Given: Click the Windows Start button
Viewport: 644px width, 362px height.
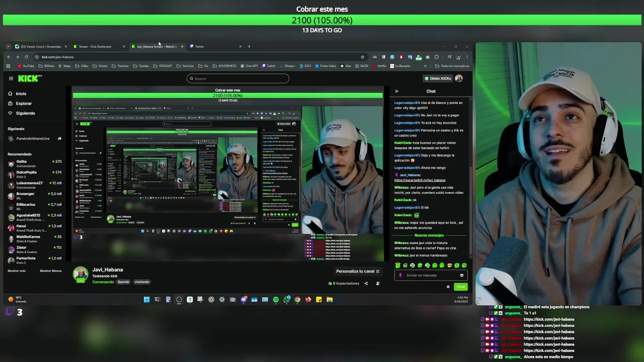Looking at the screenshot, I should [x=146, y=300].
